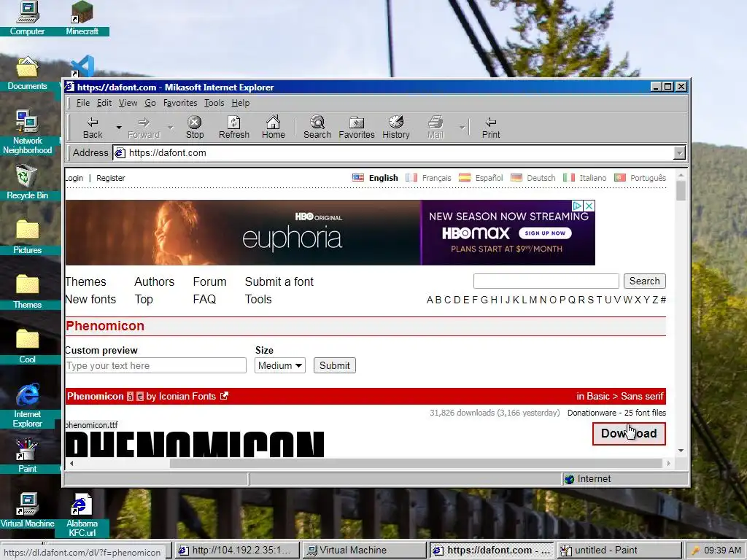Open the Forum link
The width and height of the screenshot is (747, 560).
[x=209, y=282]
